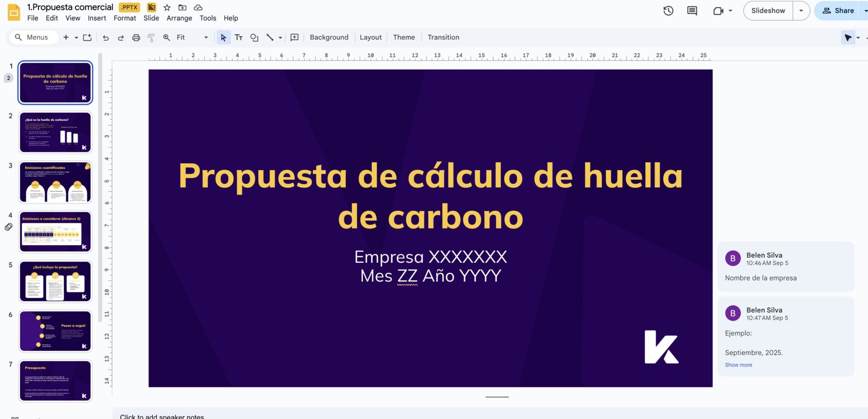Select the Shape tool
The height and width of the screenshot is (419, 868).
(254, 38)
